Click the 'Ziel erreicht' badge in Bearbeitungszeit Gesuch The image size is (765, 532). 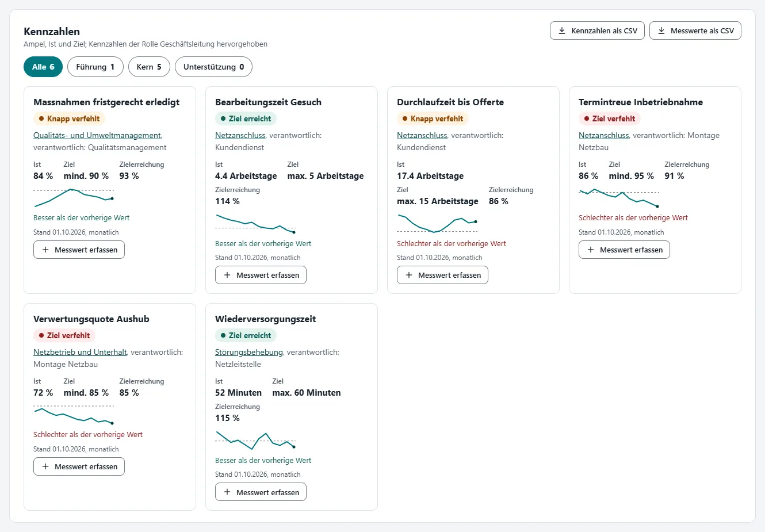click(246, 118)
